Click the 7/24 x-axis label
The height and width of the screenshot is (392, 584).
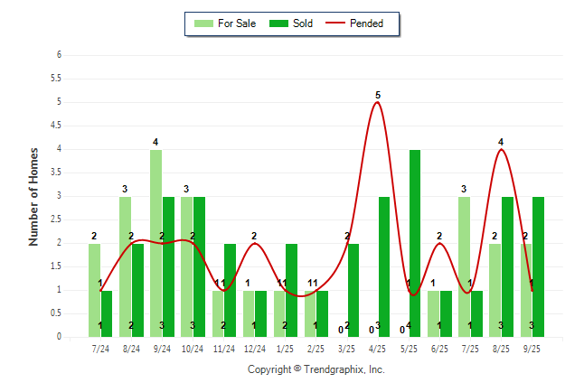(x=100, y=349)
